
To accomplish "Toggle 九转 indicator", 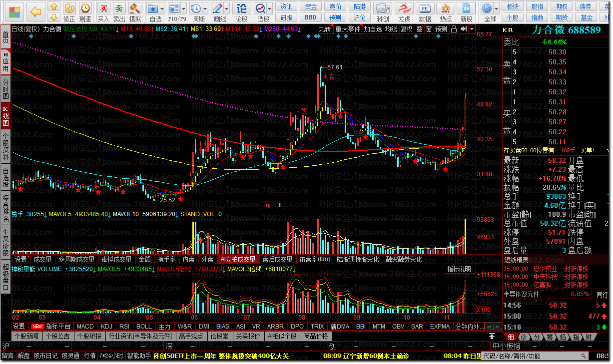I will point(325,29).
